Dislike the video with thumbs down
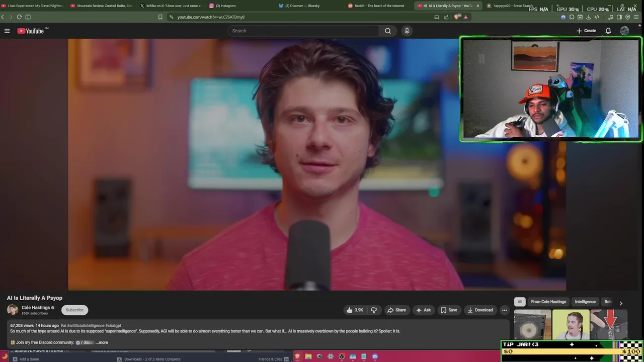This screenshot has width=644, height=362. tap(374, 310)
